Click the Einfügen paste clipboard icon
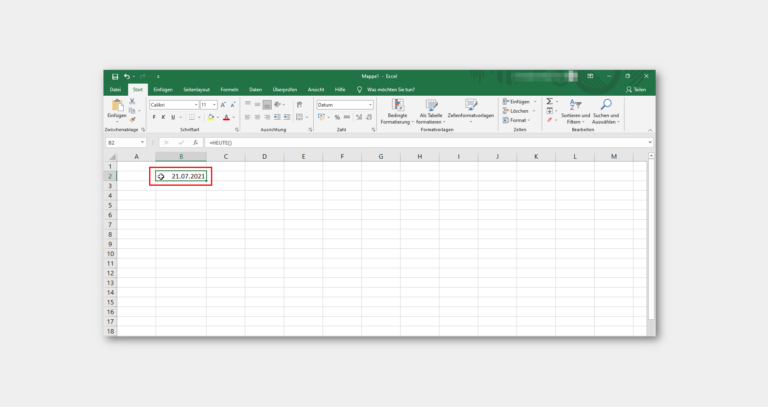 [116, 106]
